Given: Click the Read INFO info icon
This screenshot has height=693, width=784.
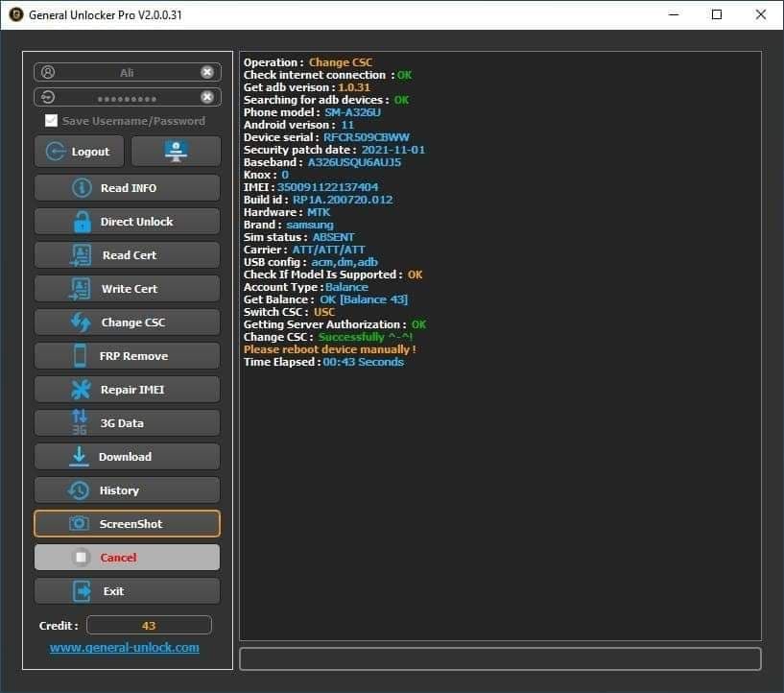Looking at the screenshot, I should point(82,188).
